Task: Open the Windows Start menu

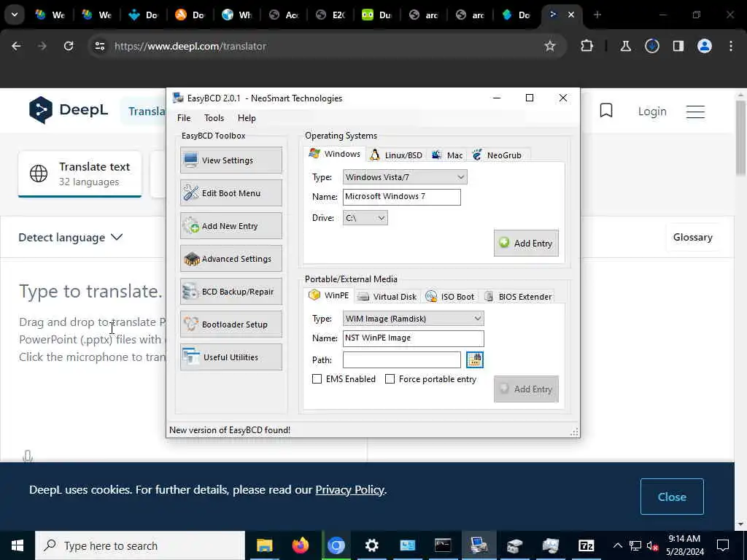Action: click(x=18, y=545)
